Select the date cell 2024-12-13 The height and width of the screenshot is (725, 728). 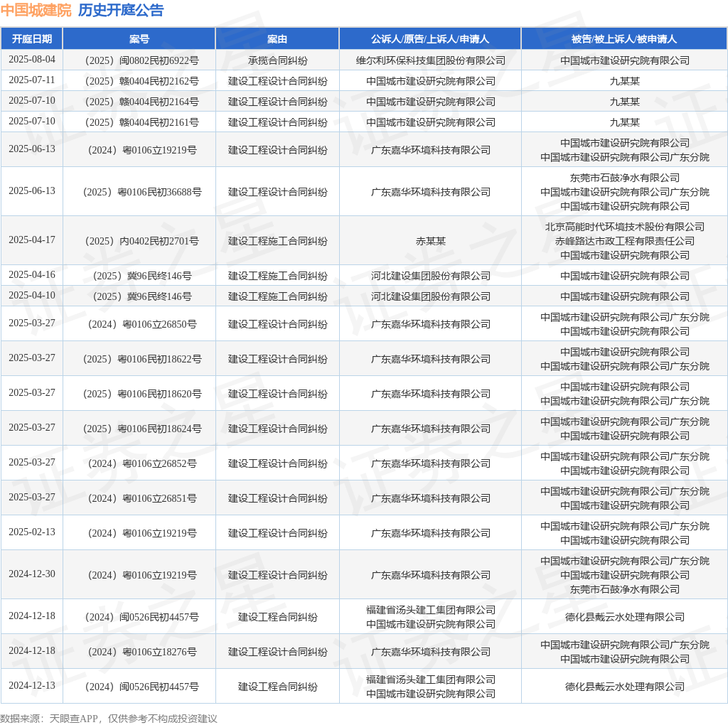31,685
